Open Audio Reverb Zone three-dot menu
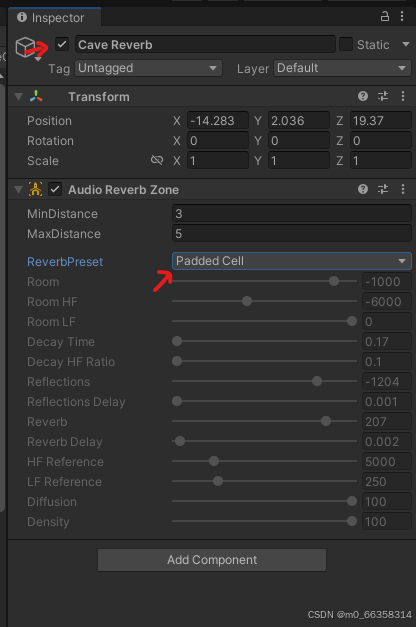This screenshot has height=627, width=416. coord(403,189)
